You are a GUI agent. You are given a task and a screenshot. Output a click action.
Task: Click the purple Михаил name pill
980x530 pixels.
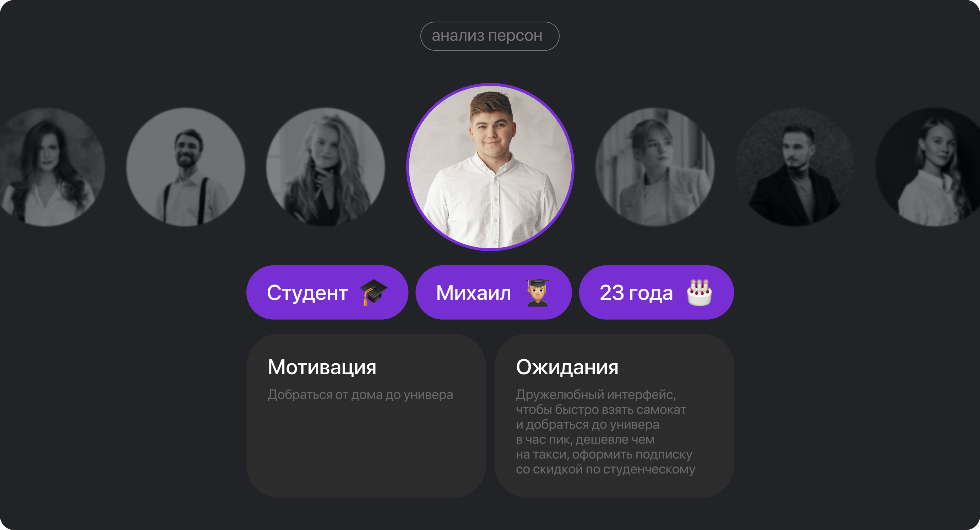[x=494, y=292]
